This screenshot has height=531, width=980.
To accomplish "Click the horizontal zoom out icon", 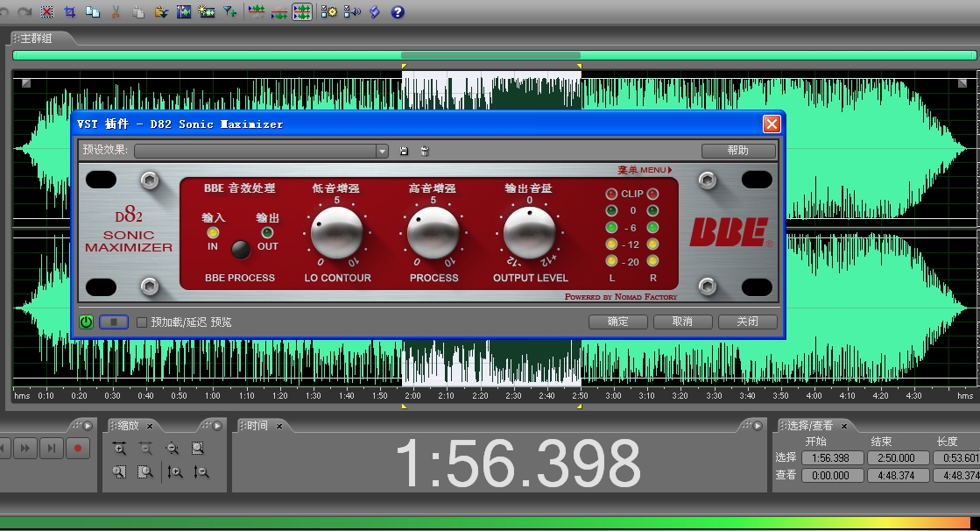I will pyautogui.click(x=145, y=448).
